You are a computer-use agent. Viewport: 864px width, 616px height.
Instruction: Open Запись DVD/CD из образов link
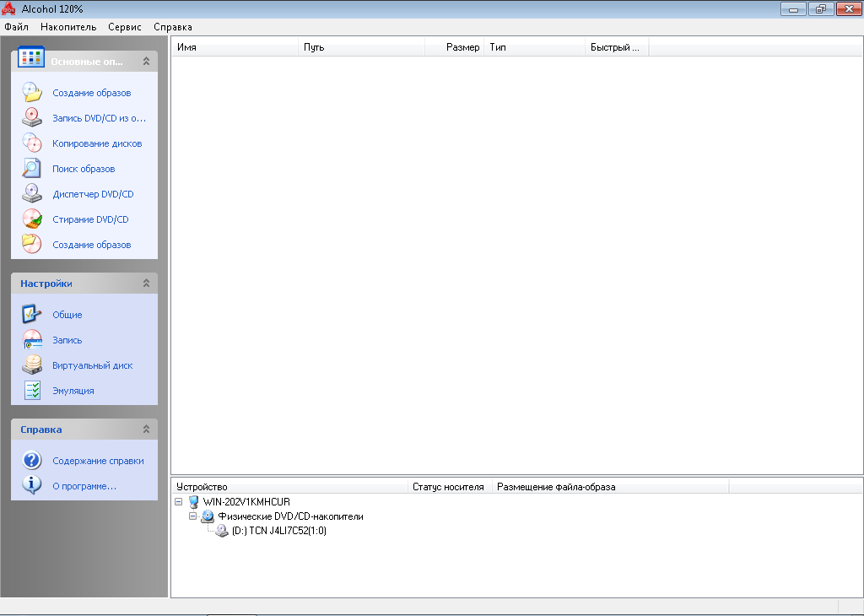tap(100, 118)
